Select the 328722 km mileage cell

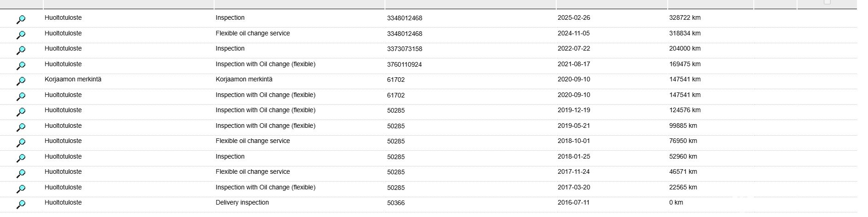coord(685,17)
